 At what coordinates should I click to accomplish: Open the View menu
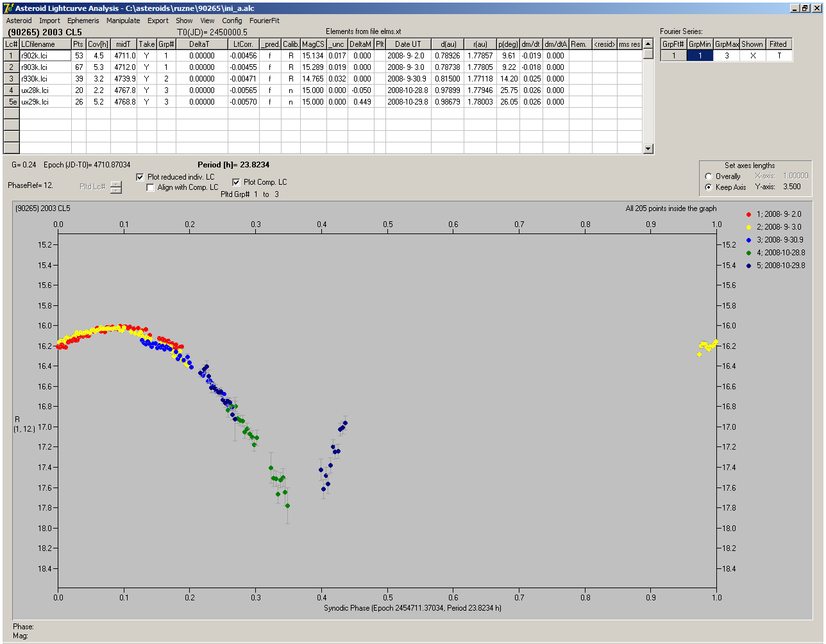pos(207,21)
